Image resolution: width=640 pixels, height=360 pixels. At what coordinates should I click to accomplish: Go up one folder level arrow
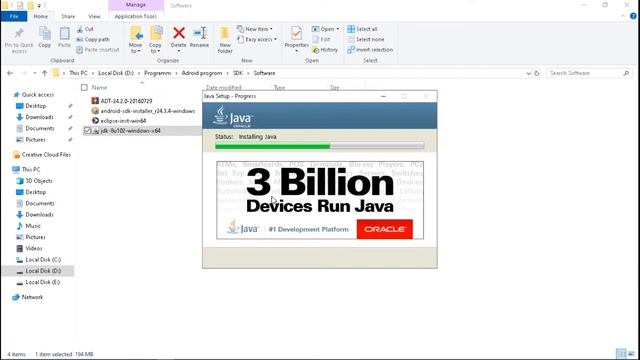point(44,73)
